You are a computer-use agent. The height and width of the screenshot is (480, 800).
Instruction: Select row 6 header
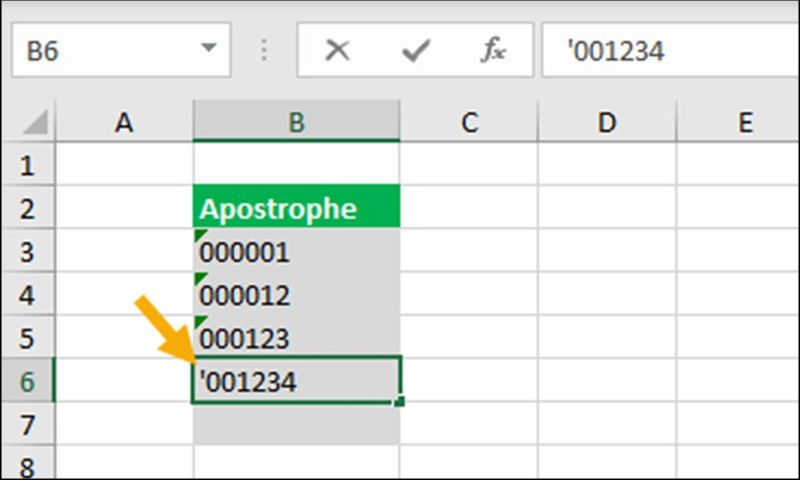(x=27, y=381)
